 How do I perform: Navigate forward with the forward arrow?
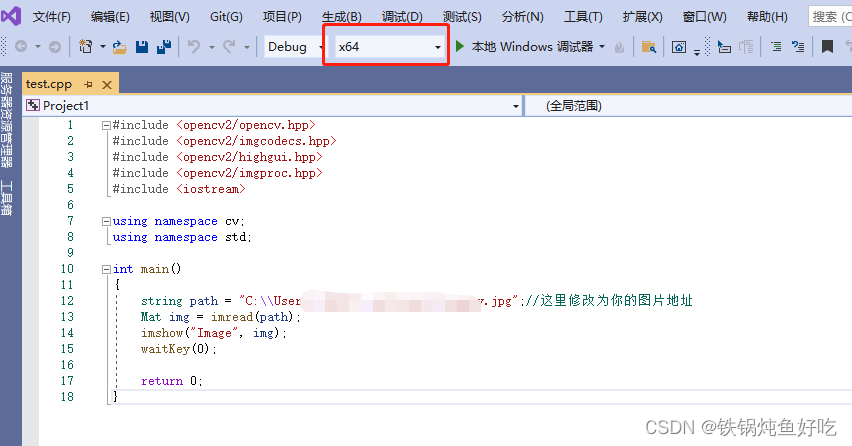[x=54, y=47]
